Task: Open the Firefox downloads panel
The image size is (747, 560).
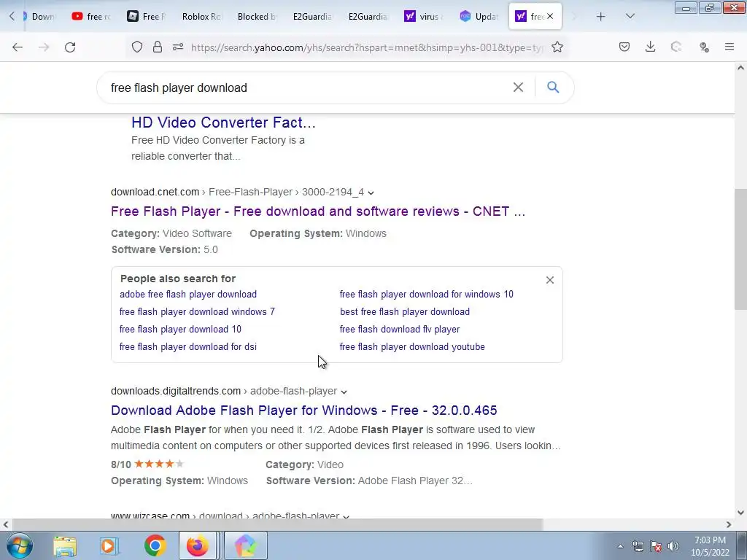Action: (x=650, y=47)
